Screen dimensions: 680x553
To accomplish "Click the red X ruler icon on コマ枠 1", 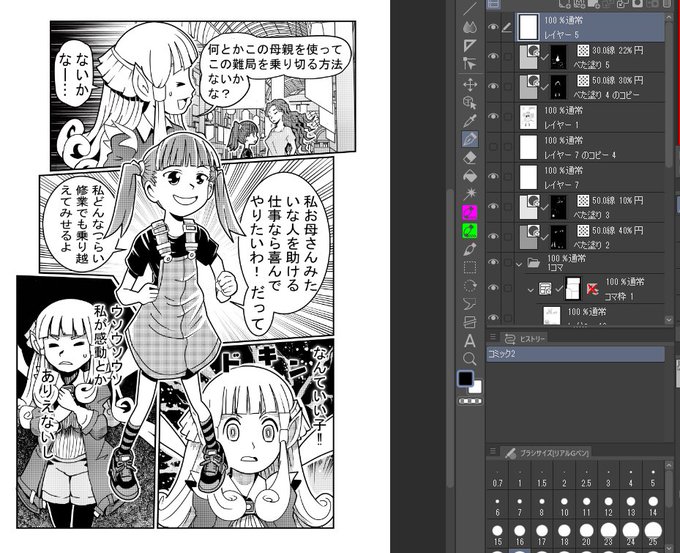I will pos(592,289).
